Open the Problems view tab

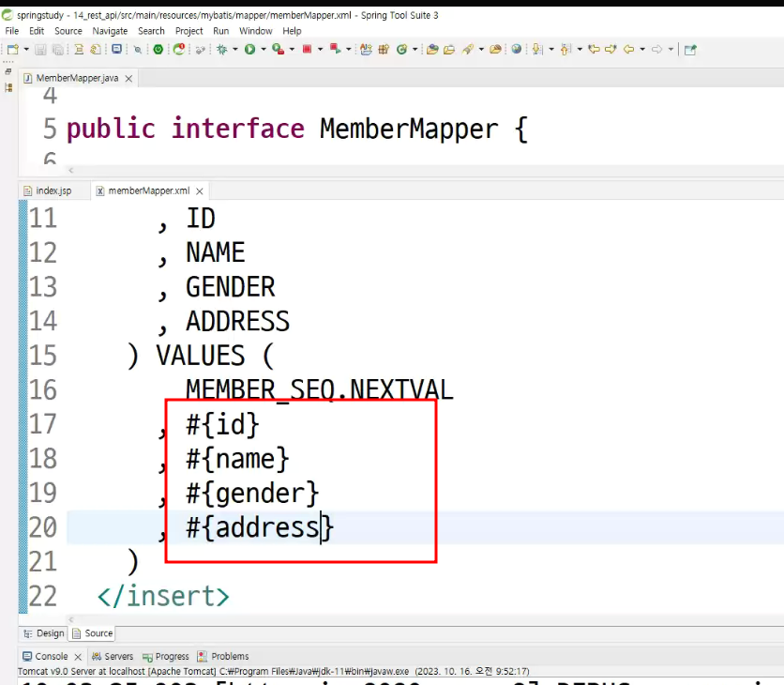[x=223, y=656]
